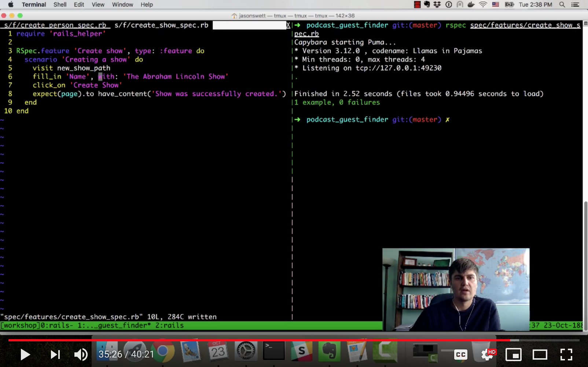Click the menu bar clock Tue 2:38 PM

click(x=535, y=4)
